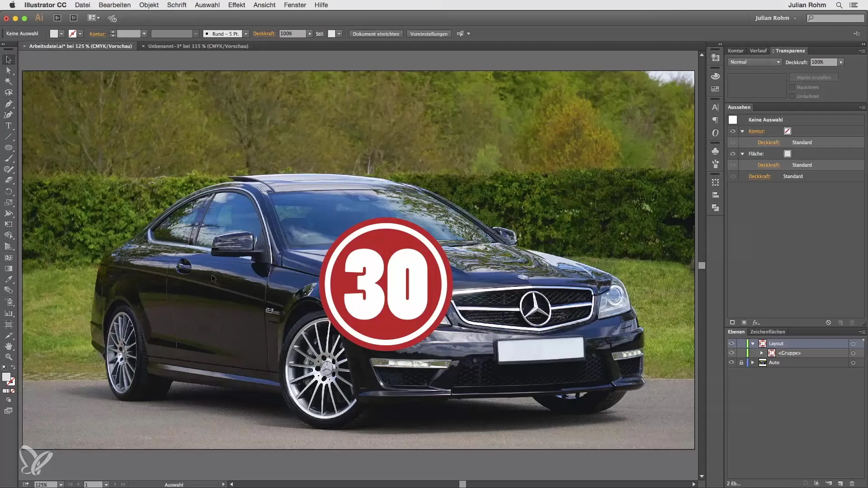Click the Voreinstellungen button

429,34
